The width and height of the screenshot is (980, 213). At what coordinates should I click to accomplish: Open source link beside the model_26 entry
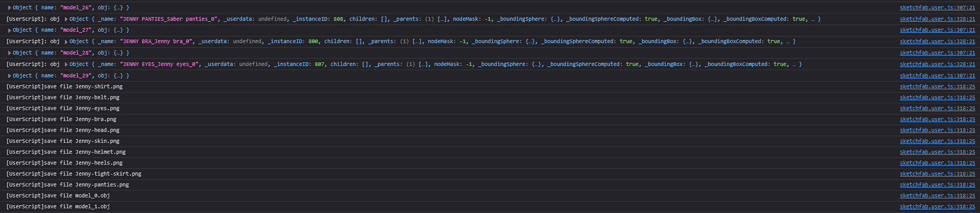pos(937,8)
